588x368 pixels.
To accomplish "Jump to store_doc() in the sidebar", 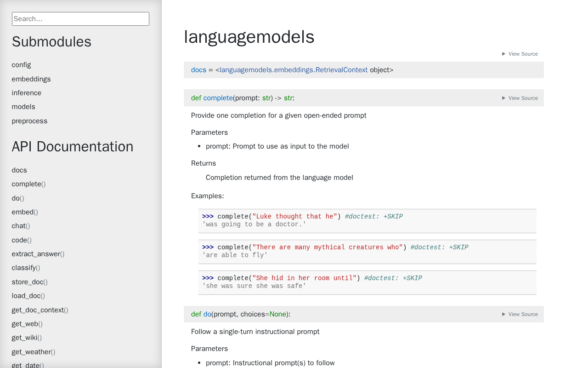I will (30, 282).
